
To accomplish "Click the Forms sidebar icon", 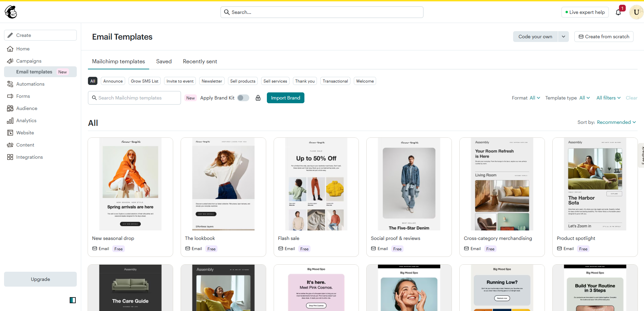I will (10, 96).
